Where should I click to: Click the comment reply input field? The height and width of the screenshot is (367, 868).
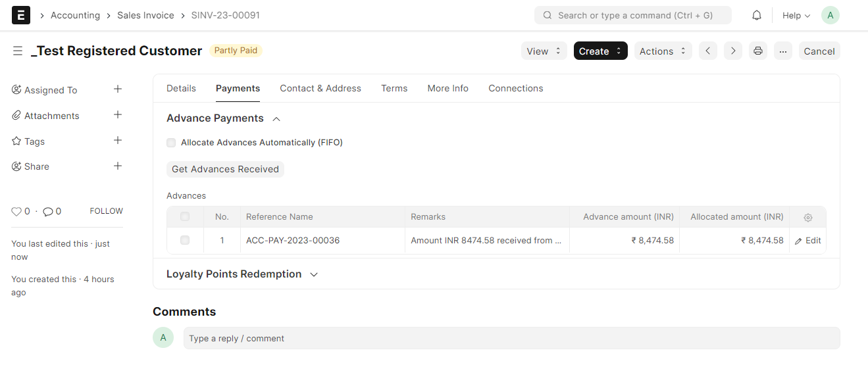511,338
